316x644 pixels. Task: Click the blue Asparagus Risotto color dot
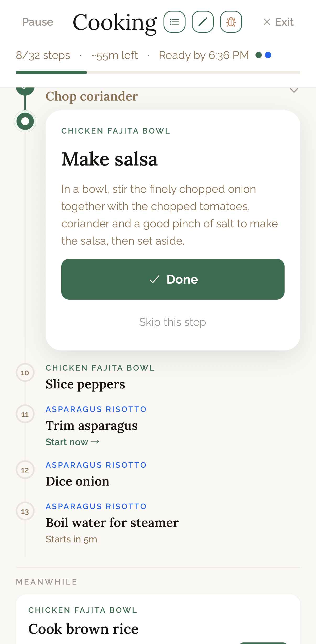coord(268,55)
